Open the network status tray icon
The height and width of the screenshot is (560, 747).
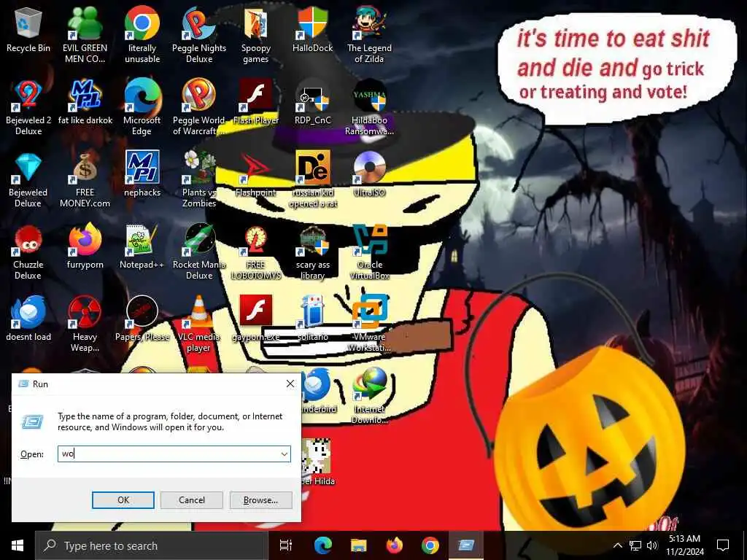[x=635, y=545]
